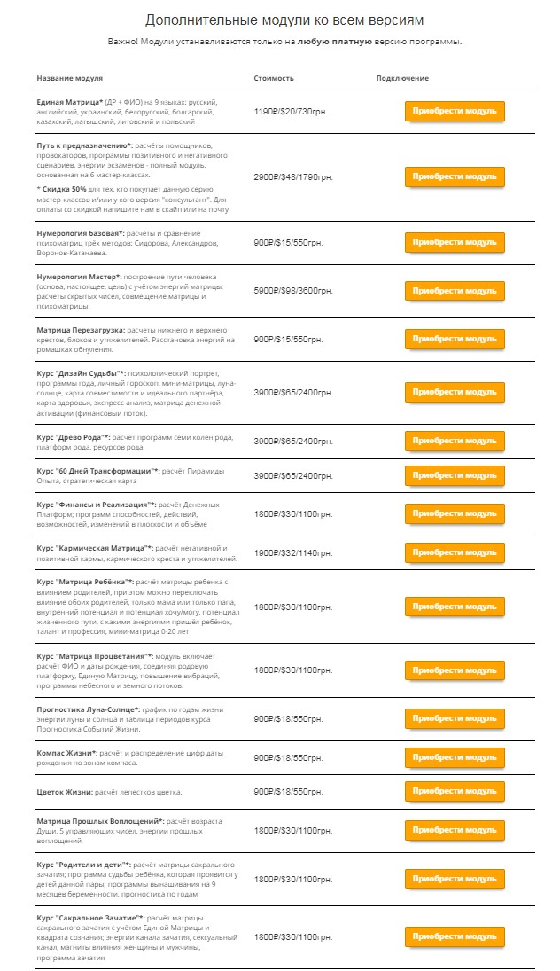This screenshot has width=560, height=971.
Task: Click the Название модуля column header
Action: tap(70, 78)
